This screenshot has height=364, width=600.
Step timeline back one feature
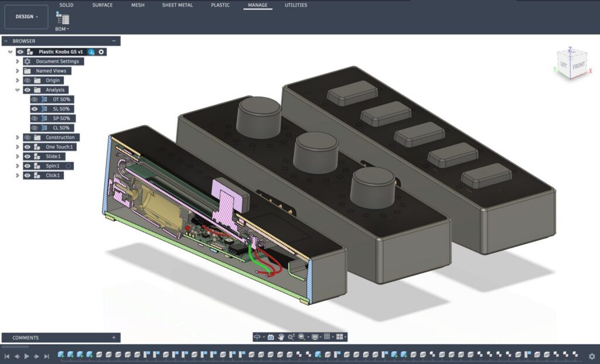coord(17,356)
